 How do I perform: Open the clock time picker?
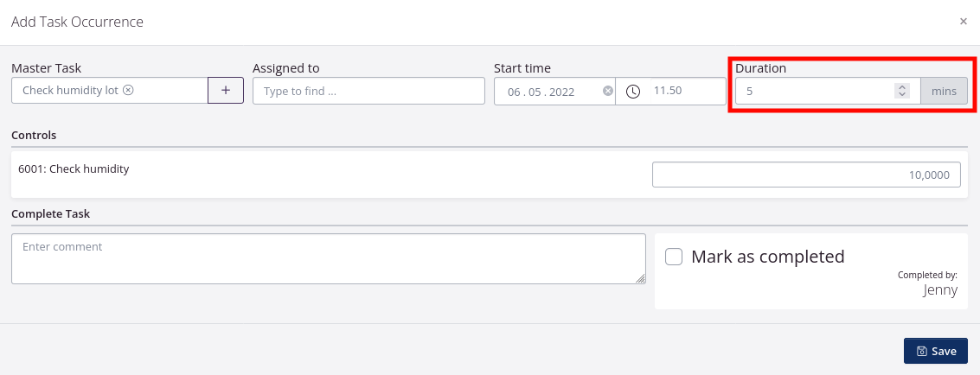click(x=633, y=91)
